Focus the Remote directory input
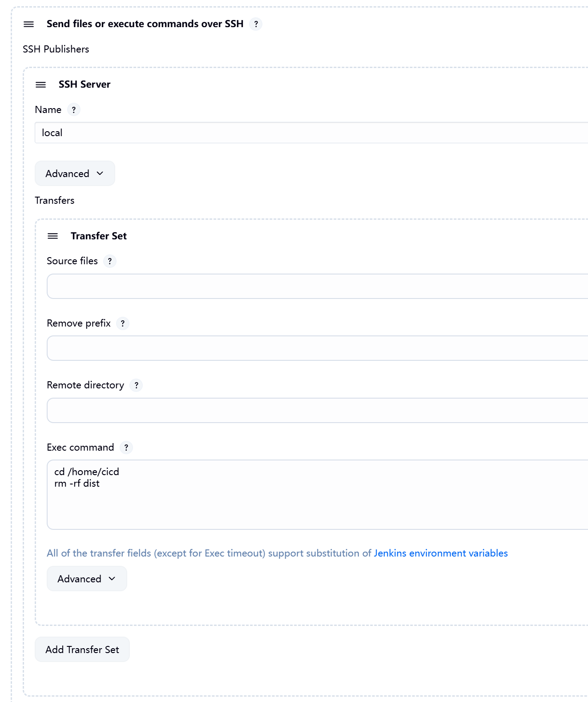Screen dimensions: 588x702 pyautogui.click(x=318, y=410)
